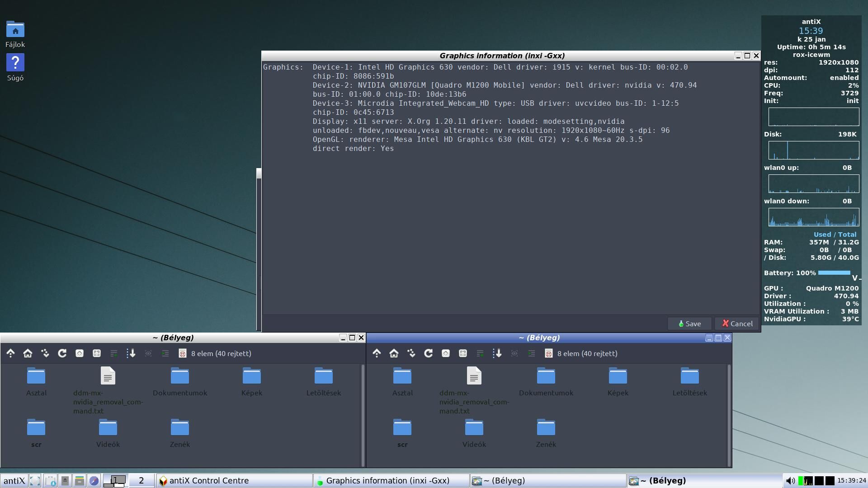Click select-items icon in inactive gray-titled Bélyeg window
Viewport: 868px width, 488px height.
tap(165, 353)
